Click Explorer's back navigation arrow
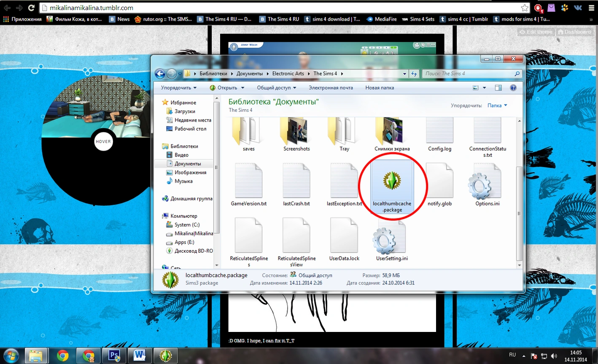Screen dimensions: 598x364 pos(160,74)
